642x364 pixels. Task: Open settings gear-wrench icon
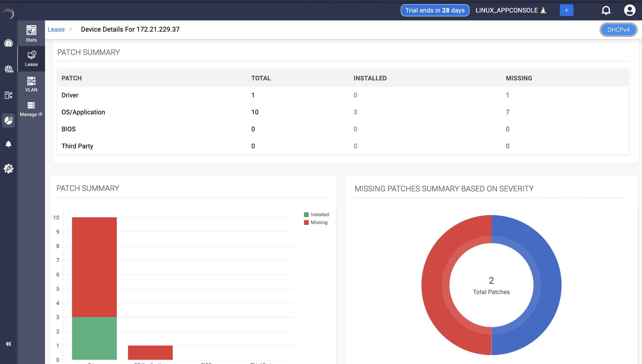pyautogui.click(x=8, y=169)
